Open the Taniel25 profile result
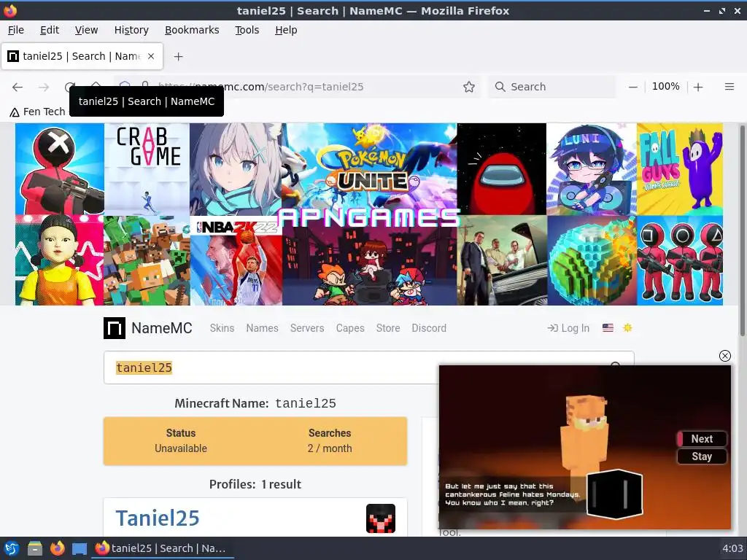Image resolution: width=747 pixels, height=560 pixels. point(158,518)
